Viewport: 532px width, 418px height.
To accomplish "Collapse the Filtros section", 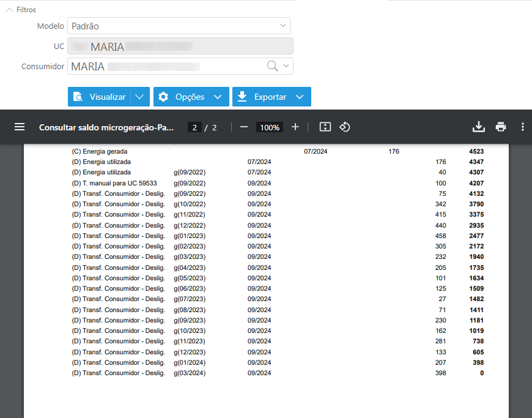I will pyautogui.click(x=9, y=10).
